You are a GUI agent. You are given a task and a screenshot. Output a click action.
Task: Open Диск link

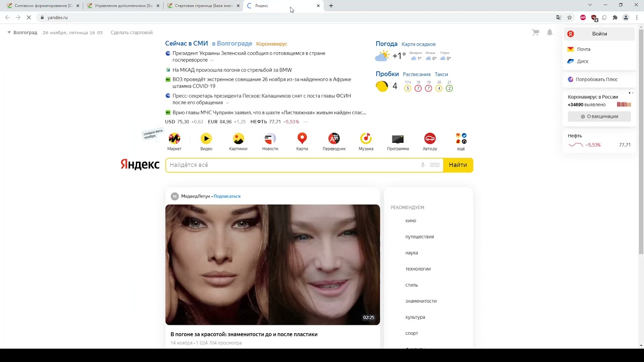coord(583,61)
